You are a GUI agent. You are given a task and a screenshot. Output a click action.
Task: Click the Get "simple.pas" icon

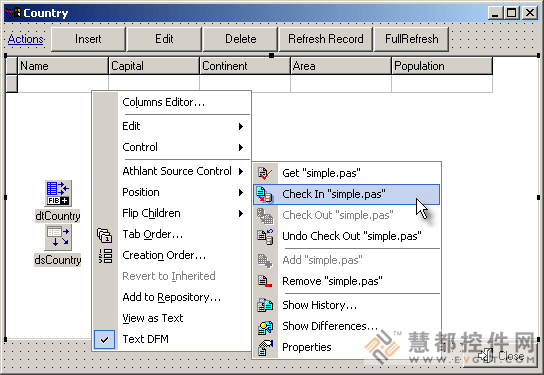point(265,173)
